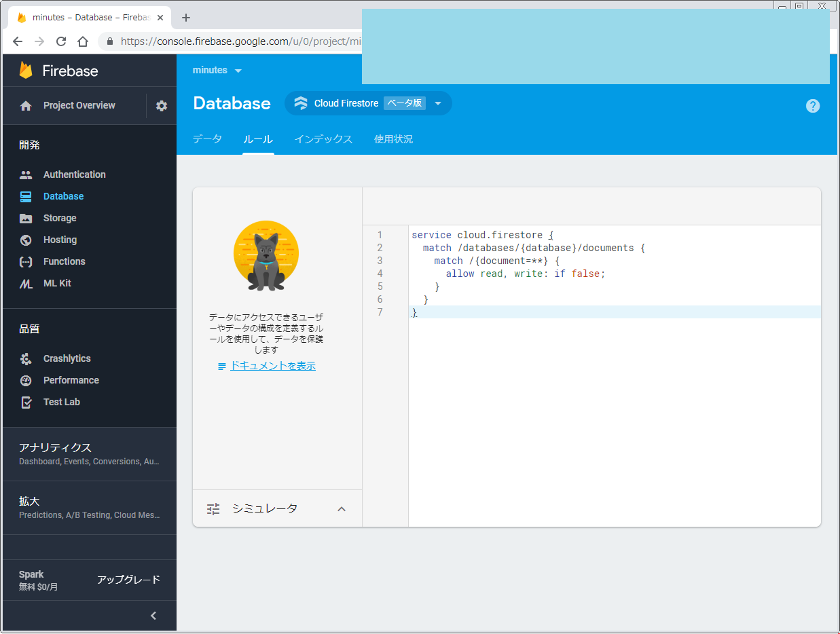Viewport: 840px width, 634px height.
Task: Click the Functions brackets icon
Action: click(x=26, y=261)
